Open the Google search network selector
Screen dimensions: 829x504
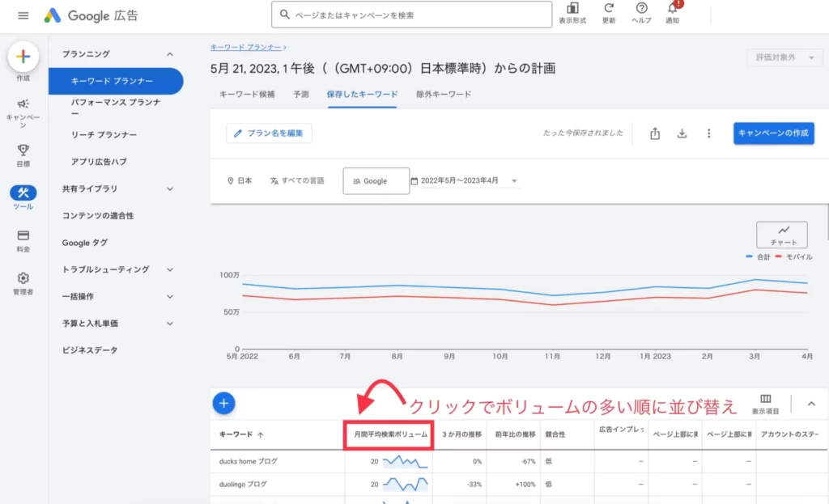click(x=376, y=180)
